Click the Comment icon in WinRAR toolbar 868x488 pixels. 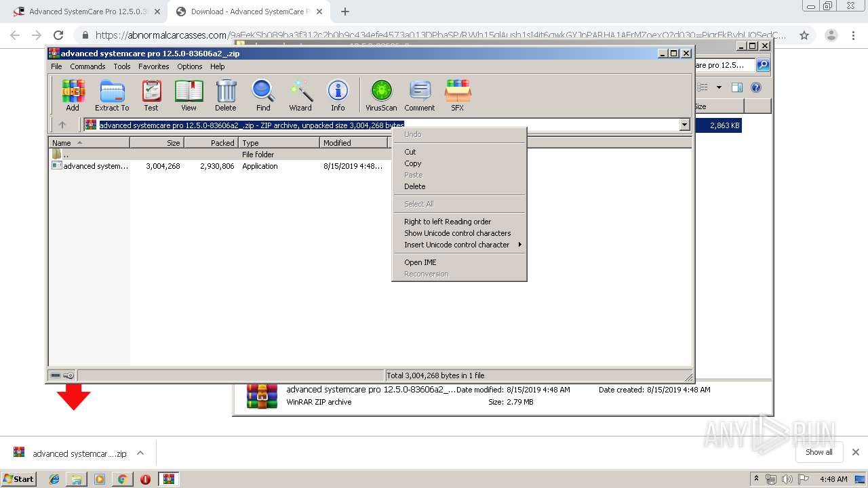point(420,95)
